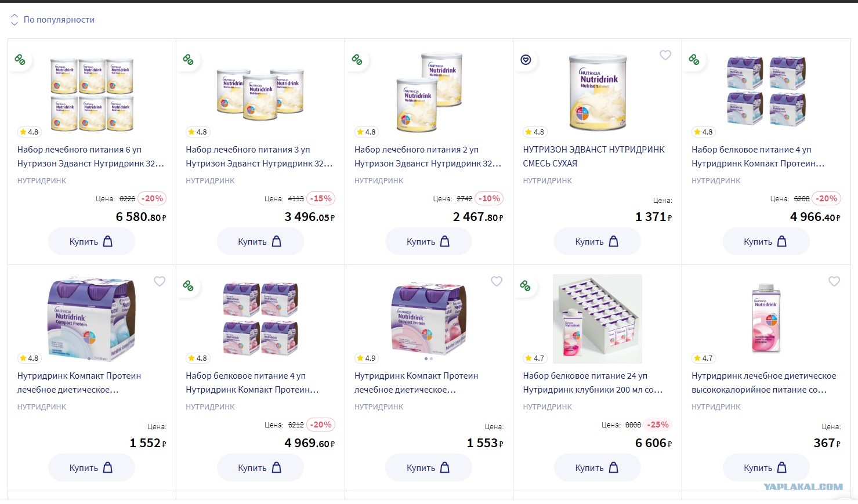Buy the 6 580.80 ₽ set

pyautogui.click(x=92, y=241)
